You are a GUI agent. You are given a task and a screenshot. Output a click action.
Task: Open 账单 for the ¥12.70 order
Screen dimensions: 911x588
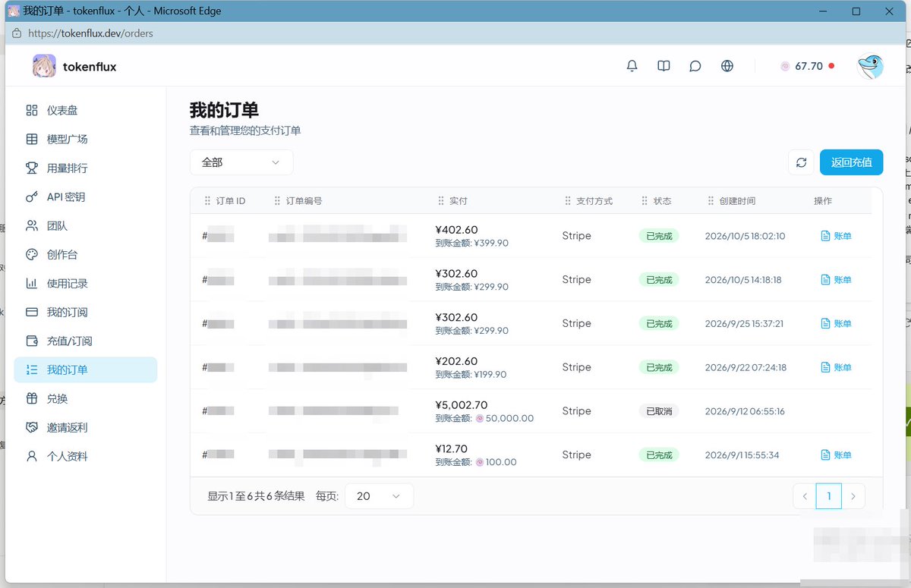pos(836,455)
